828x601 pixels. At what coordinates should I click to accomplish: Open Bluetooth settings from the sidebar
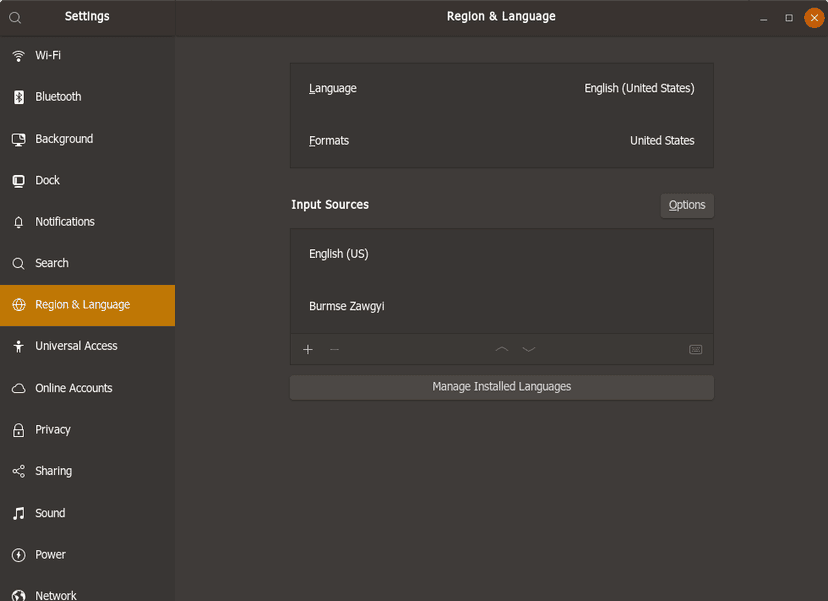click(88, 97)
